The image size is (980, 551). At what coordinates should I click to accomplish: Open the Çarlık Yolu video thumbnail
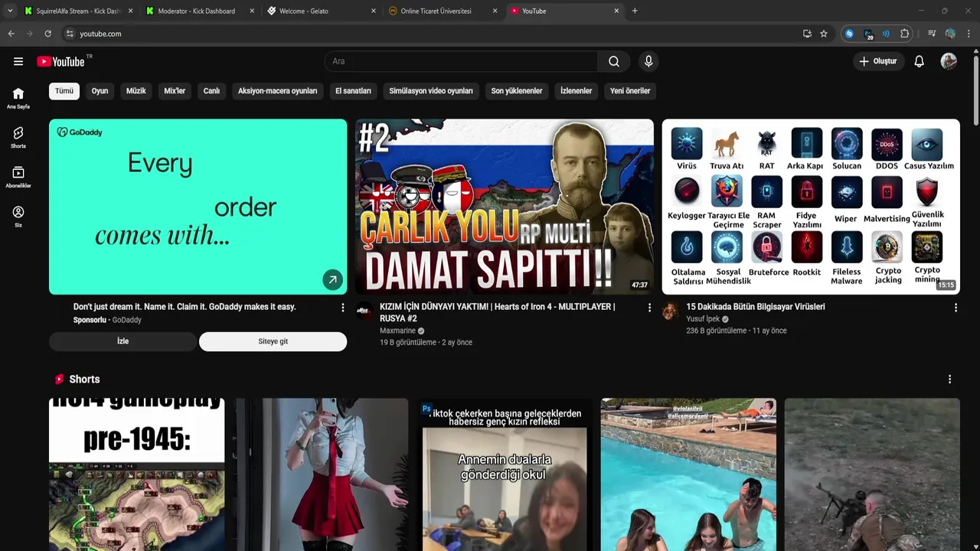pyautogui.click(x=505, y=207)
